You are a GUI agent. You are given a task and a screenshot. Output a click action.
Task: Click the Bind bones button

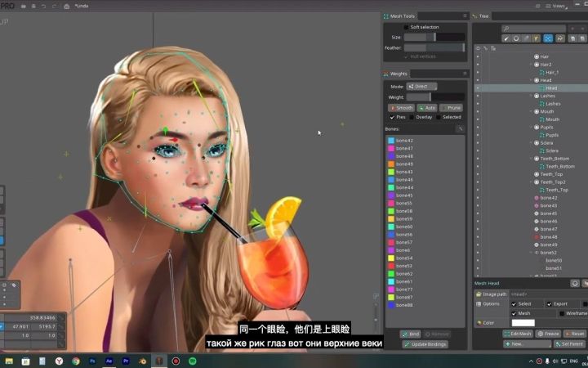410,334
